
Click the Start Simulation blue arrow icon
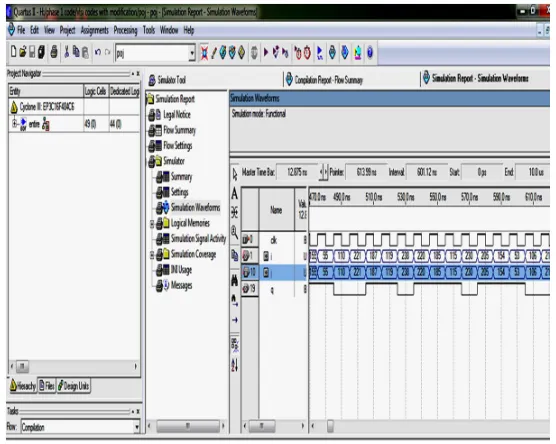click(x=320, y=53)
